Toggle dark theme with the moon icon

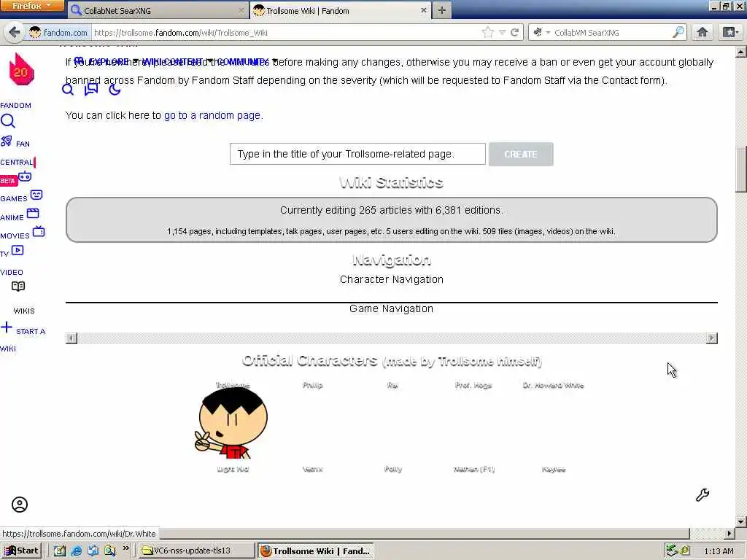tap(115, 89)
